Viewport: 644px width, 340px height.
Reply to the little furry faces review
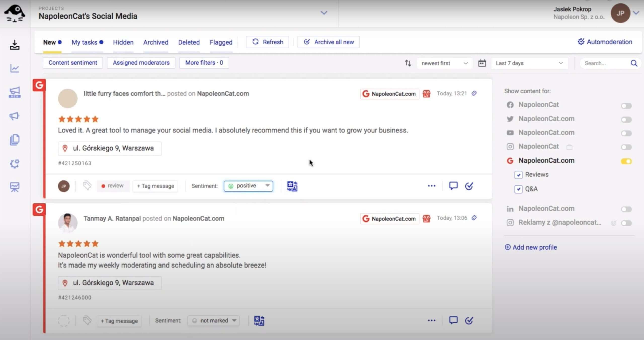click(x=453, y=186)
